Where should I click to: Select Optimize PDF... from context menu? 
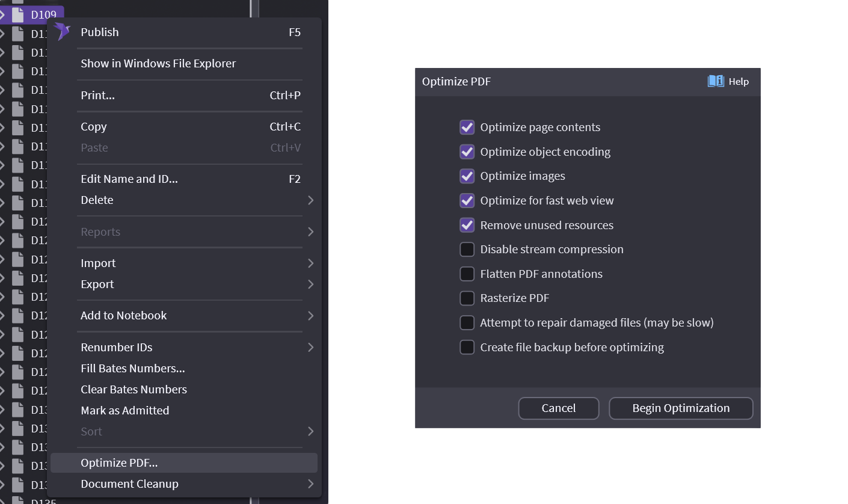tap(119, 463)
